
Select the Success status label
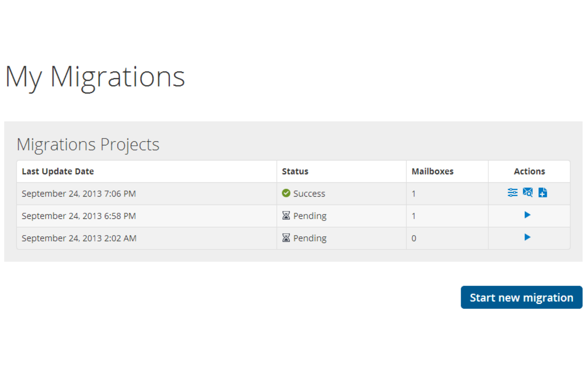pyautogui.click(x=309, y=193)
